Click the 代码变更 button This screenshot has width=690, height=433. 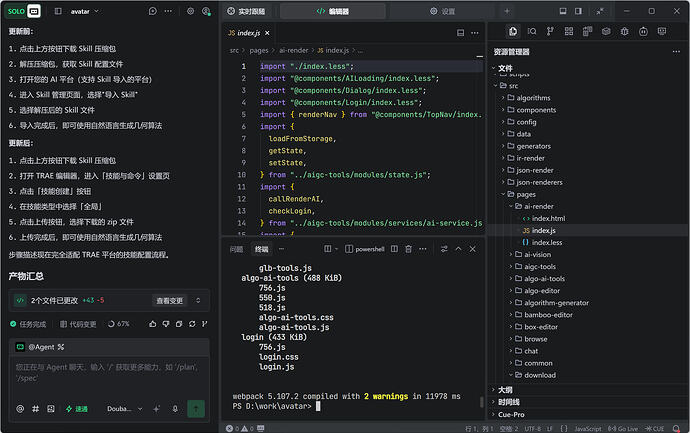point(78,324)
